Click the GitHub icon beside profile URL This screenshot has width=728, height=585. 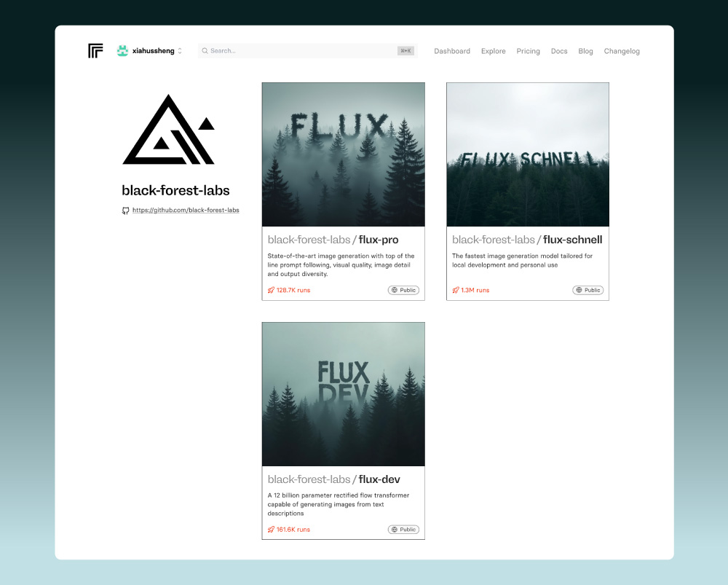pos(125,211)
